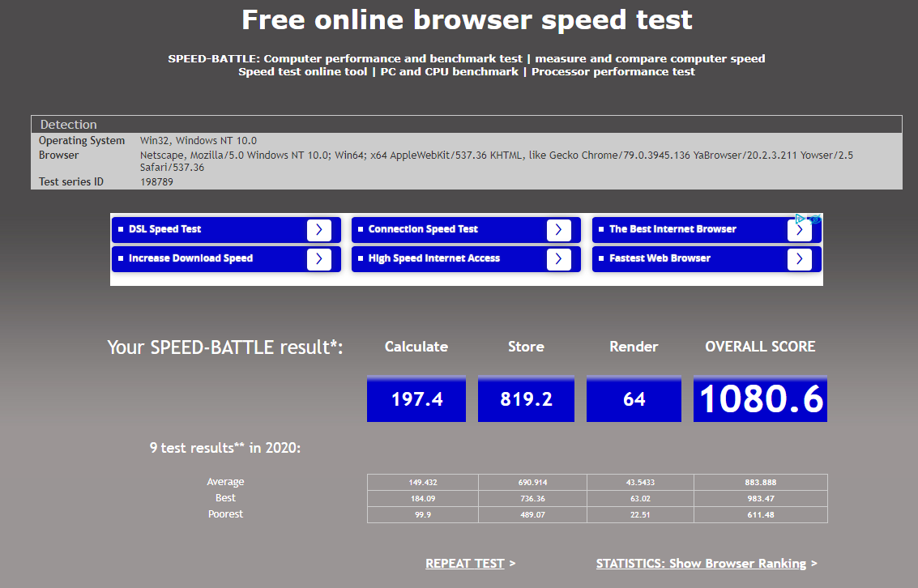Click the Detection header bar
The height and width of the screenshot is (588, 918).
point(466,124)
